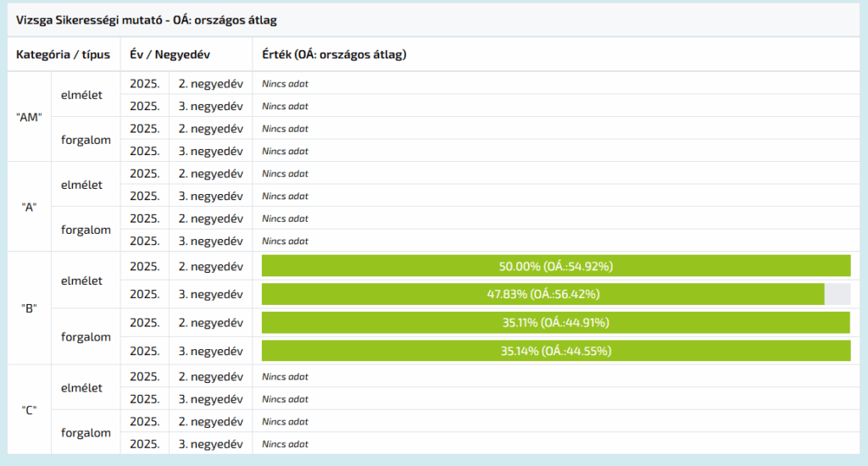This screenshot has width=868, height=466.
Task: Click the "Év / Negyedév" column header
Action: (170, 54)
